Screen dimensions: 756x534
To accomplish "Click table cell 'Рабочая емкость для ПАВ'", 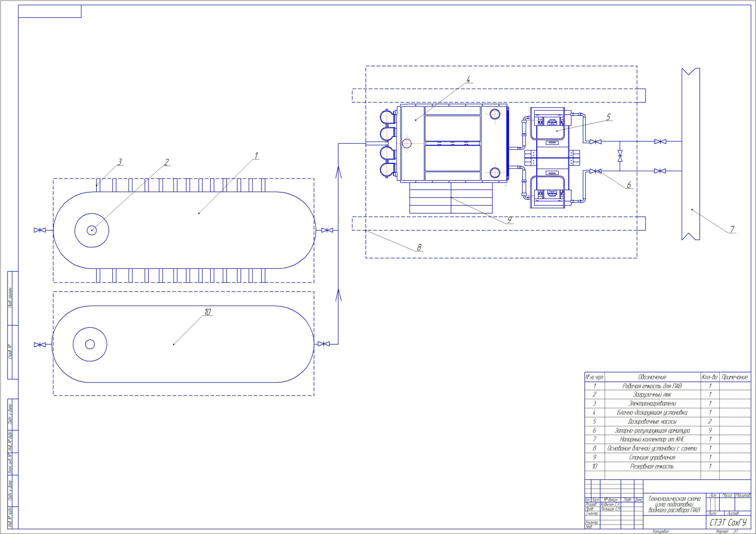I will 652,386.
